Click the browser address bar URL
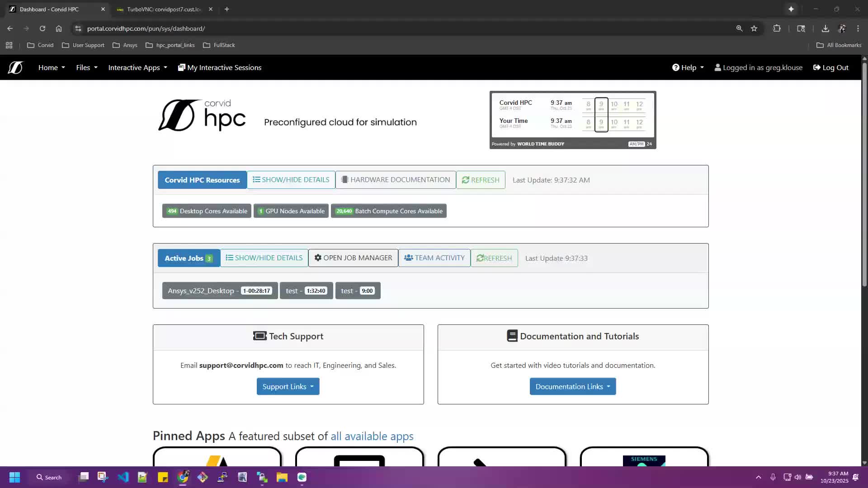The width and height of the screenshot is (868, 488). tap(146, 28)
